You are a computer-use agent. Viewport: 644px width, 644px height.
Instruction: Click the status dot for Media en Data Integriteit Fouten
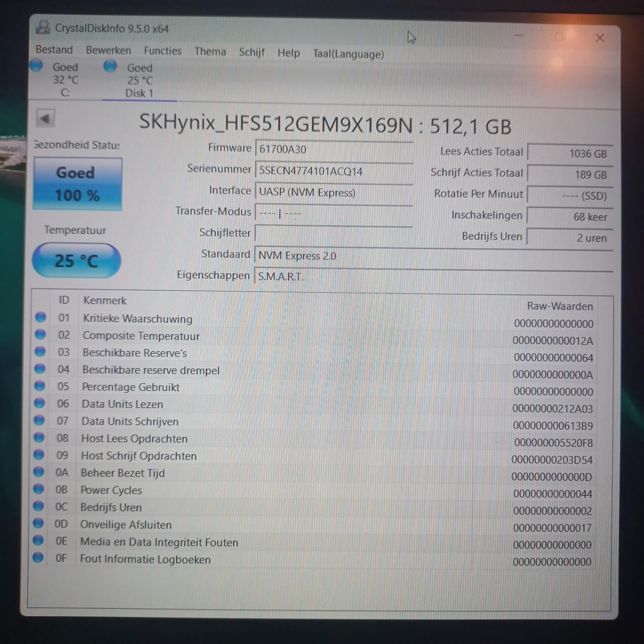click(38, 540)
